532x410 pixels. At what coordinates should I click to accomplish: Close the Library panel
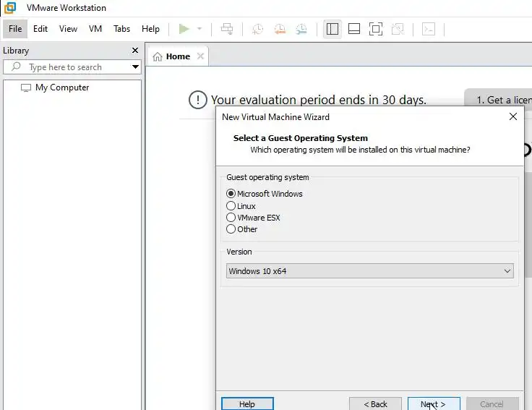tap(135, 50)
